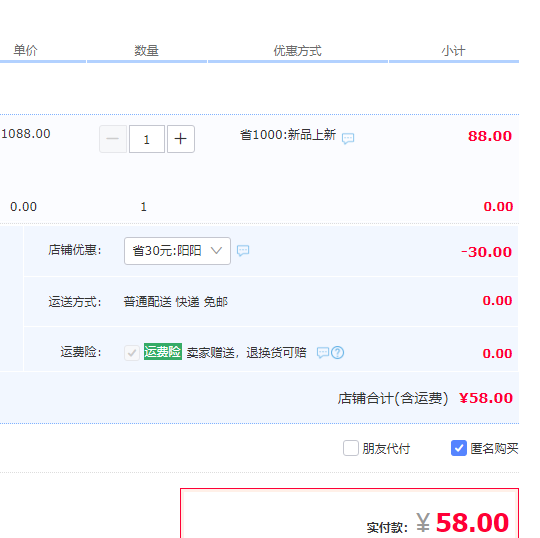Click comment icon beside store discount dropdown
The width and height of the screenshot is (540, 538).
click(243, 250)
